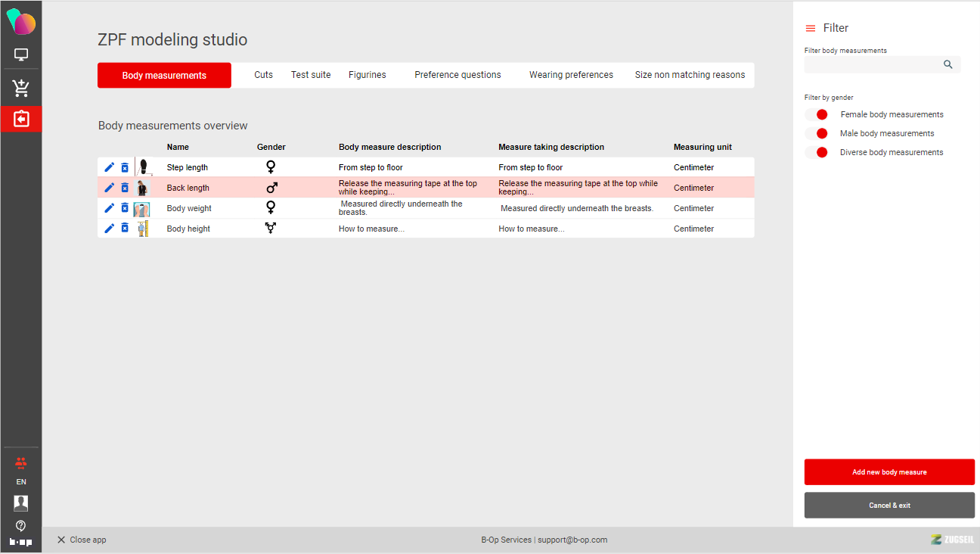Open the add-to-cart sidebar icon
The width and height of the screenshot is (980, 554).
[21, 89]
